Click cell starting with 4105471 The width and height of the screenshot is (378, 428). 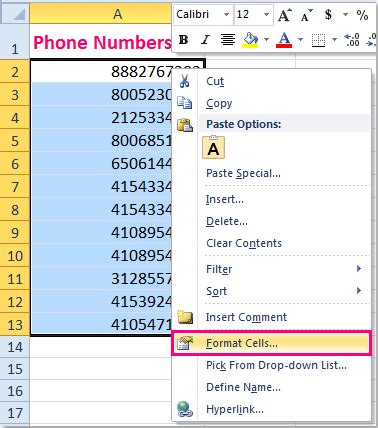tap(101, 324)
